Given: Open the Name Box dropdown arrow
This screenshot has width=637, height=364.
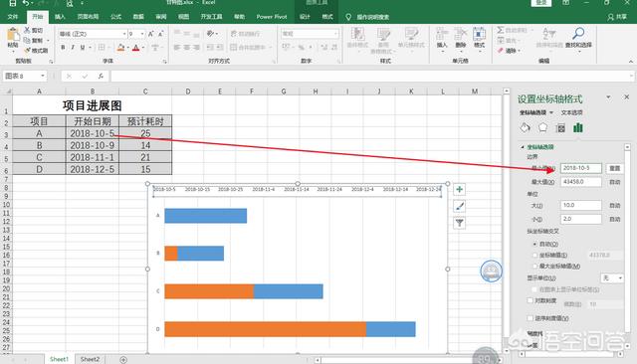Looking at the screenshot, I should coord(43,76).
